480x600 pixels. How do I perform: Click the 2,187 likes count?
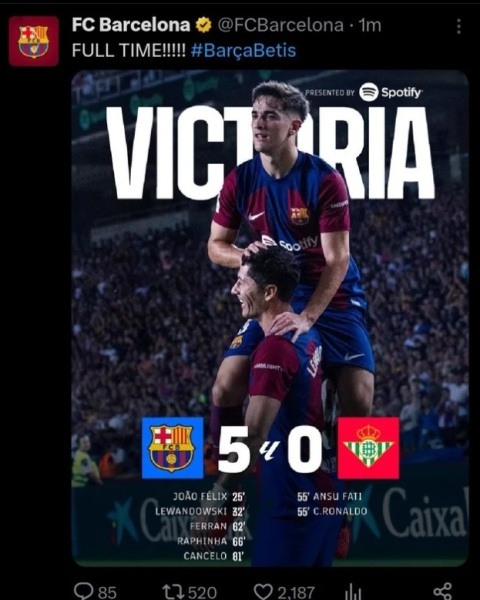tap(296, 592)
